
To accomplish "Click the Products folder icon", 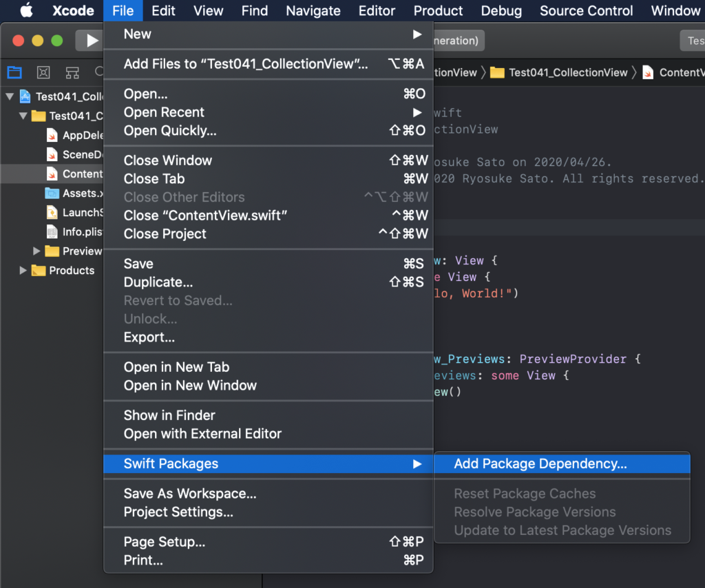I will click(x=39, y=270).
